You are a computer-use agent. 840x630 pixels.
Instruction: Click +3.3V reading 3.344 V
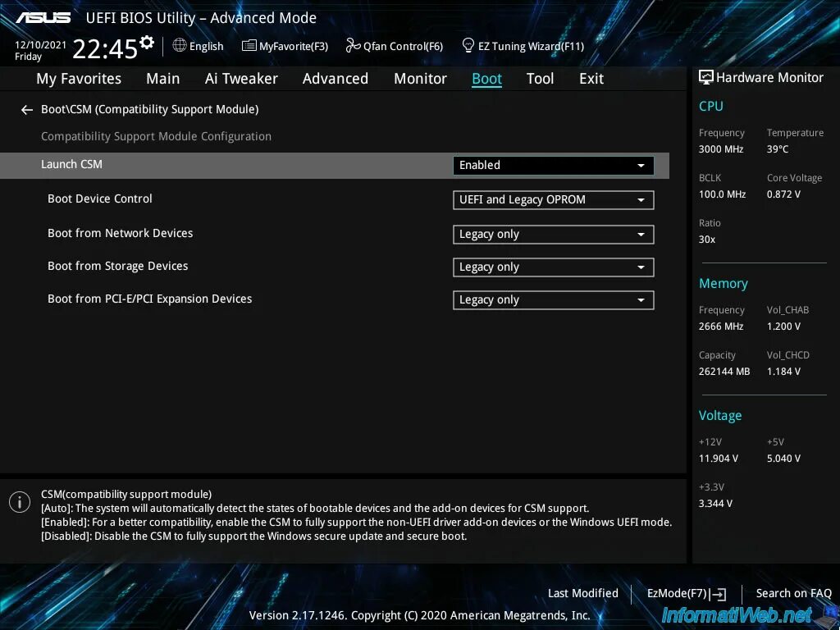[x=715, y=504]
